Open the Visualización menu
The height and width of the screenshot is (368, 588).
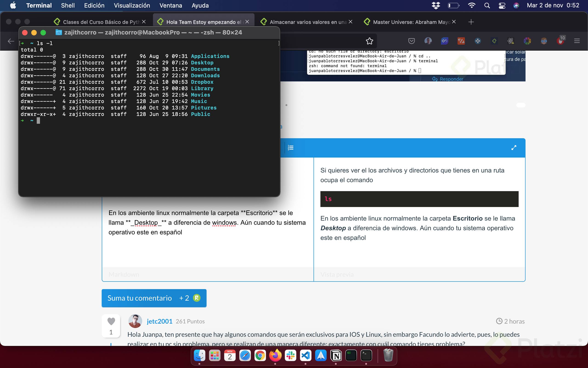(x=132, y=5)
